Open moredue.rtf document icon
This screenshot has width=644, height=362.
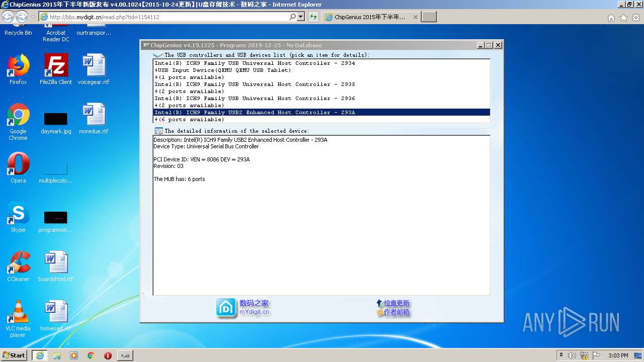[94, 119]
